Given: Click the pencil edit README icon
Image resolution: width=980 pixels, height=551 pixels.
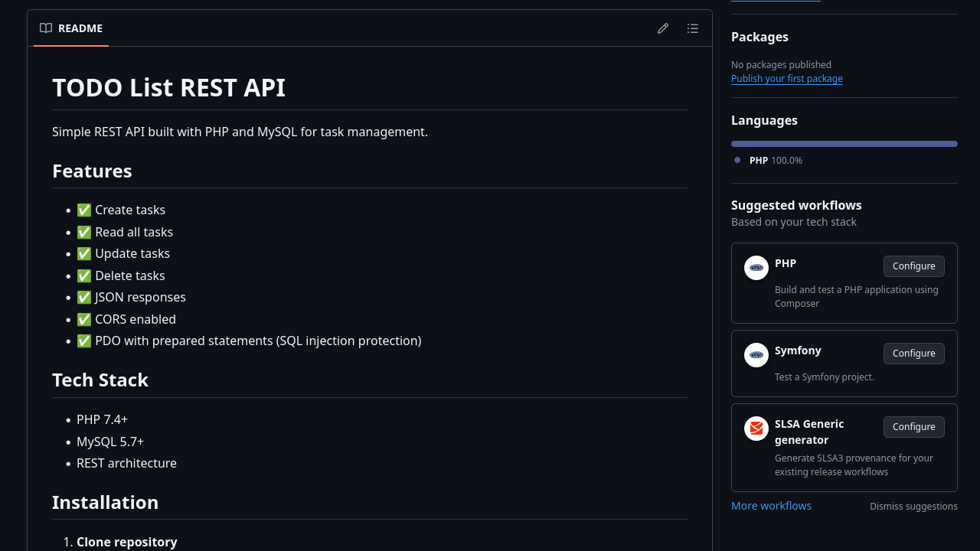Looking at the screenshot, I should [x=663, y=28].
